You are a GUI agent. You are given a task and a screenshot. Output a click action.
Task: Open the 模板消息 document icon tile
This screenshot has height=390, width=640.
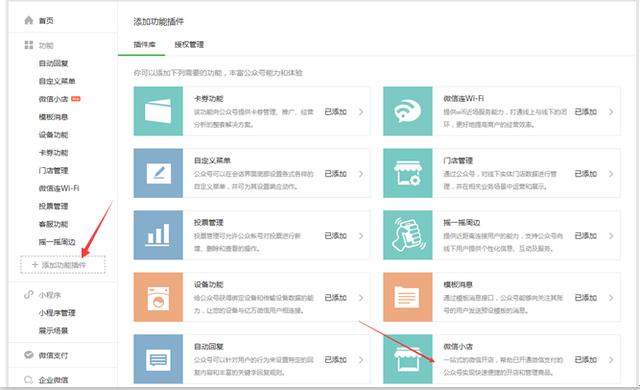(x=408, y=297)
